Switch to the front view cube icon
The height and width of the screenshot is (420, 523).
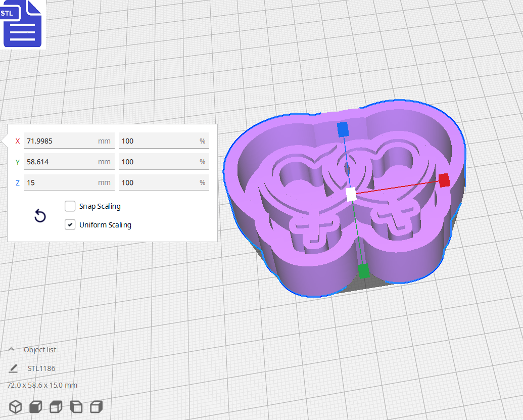[x=35, y=407]
